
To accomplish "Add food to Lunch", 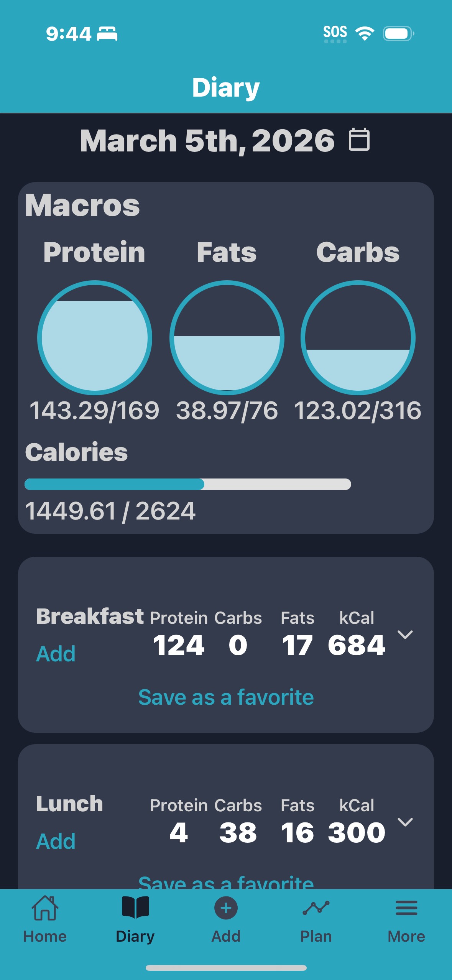I will 56,841.
